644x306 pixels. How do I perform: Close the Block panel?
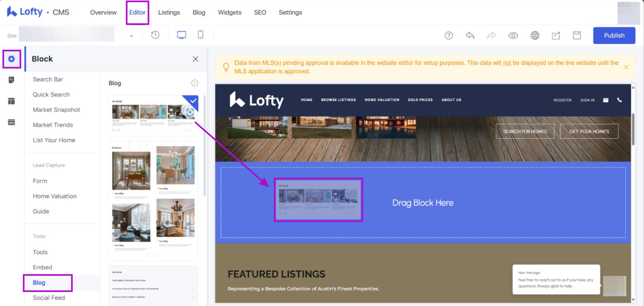pyautogui.click(x=195, y=59)
